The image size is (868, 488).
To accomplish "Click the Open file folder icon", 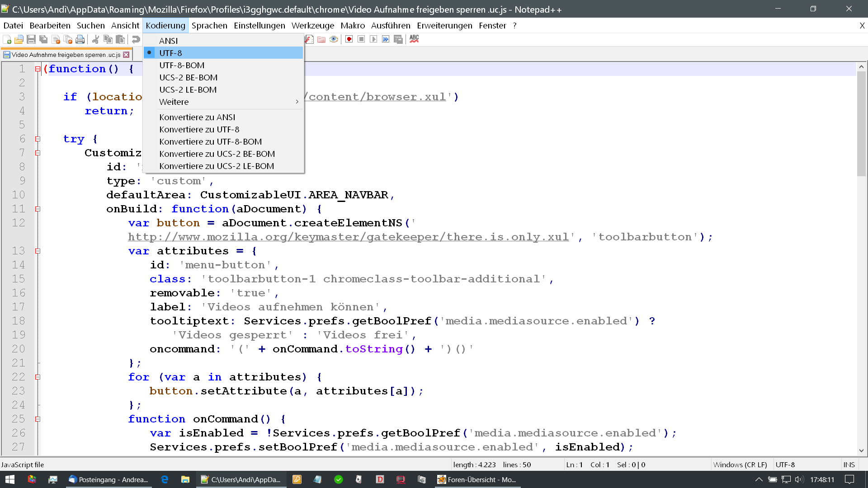I will point(19,40).
